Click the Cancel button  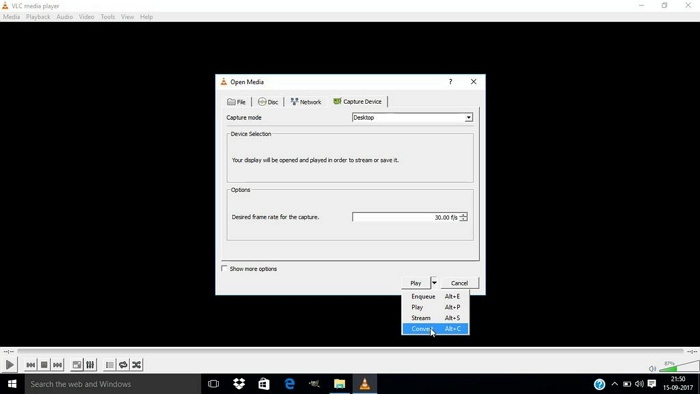459,283
